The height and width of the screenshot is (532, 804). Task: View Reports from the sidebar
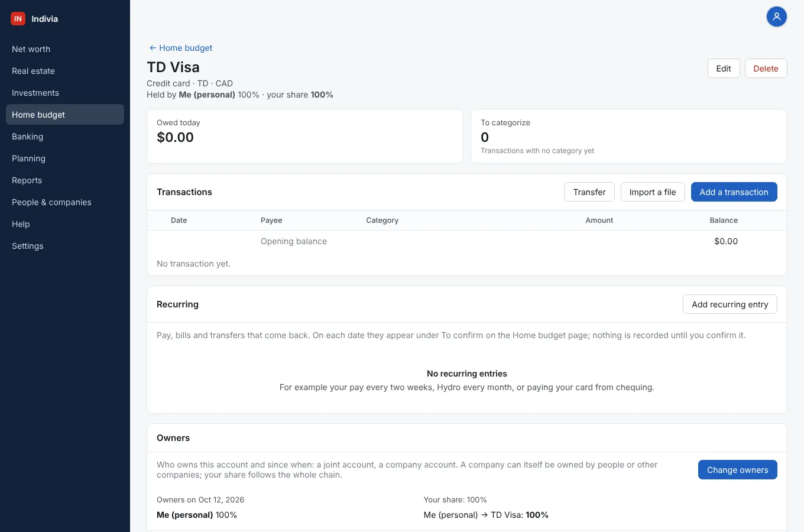[65, 180]
